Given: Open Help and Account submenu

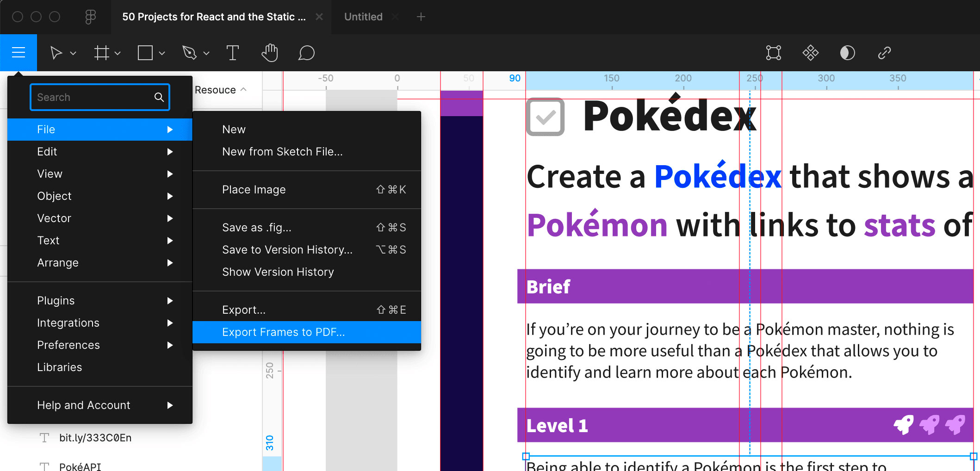Looking at the screenshot, I should (x=100, y=405).
